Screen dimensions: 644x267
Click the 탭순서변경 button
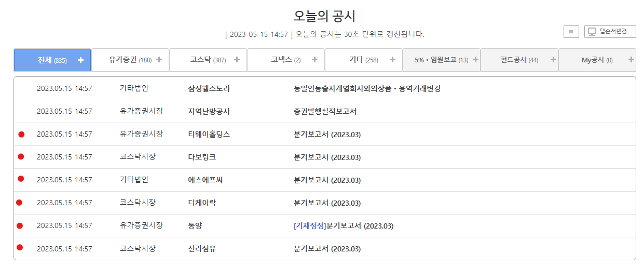coord(610,32)
